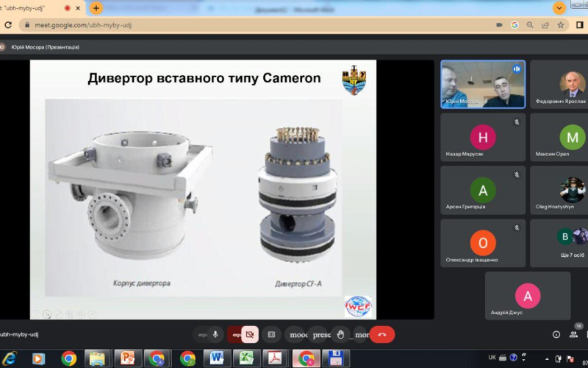Select Максим Орел participant tile

tap(559, 138)
